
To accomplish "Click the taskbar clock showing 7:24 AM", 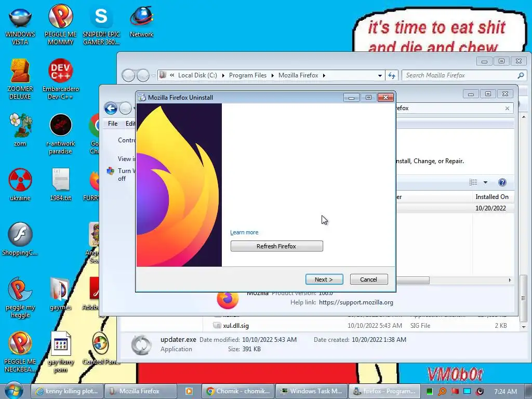I will click(506, 391).
